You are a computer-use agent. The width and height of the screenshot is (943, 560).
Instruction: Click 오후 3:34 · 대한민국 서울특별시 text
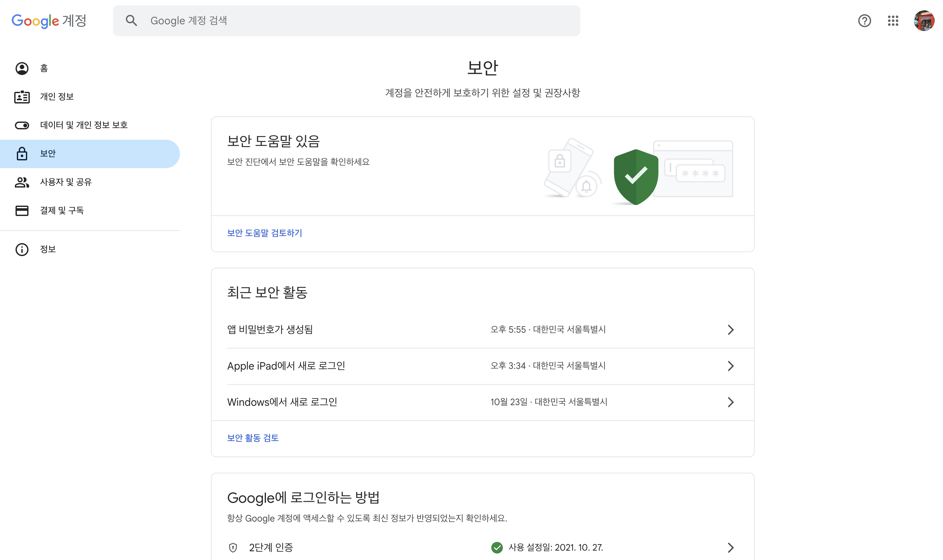[x=548, y=366]
